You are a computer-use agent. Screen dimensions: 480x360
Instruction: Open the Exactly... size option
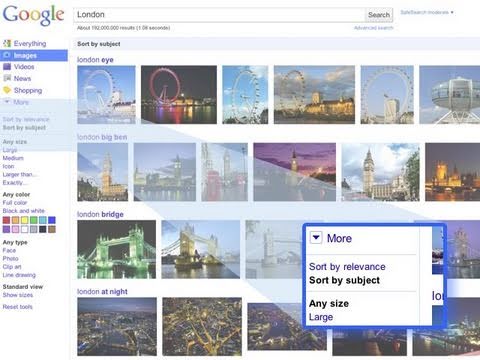(13, 183)
